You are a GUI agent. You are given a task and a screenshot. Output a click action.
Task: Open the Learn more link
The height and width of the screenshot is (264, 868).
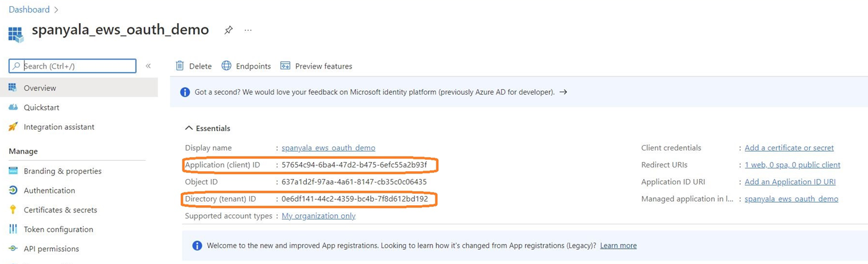[x=618, y=246]
